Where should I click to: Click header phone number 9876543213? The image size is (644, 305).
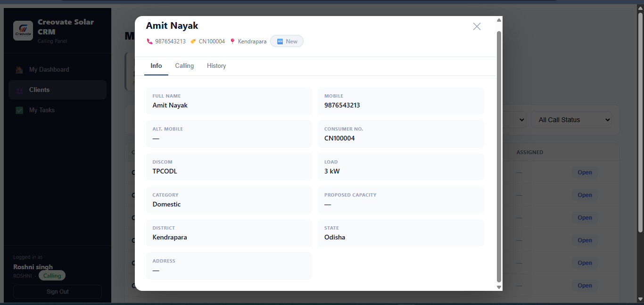point(171,41)
